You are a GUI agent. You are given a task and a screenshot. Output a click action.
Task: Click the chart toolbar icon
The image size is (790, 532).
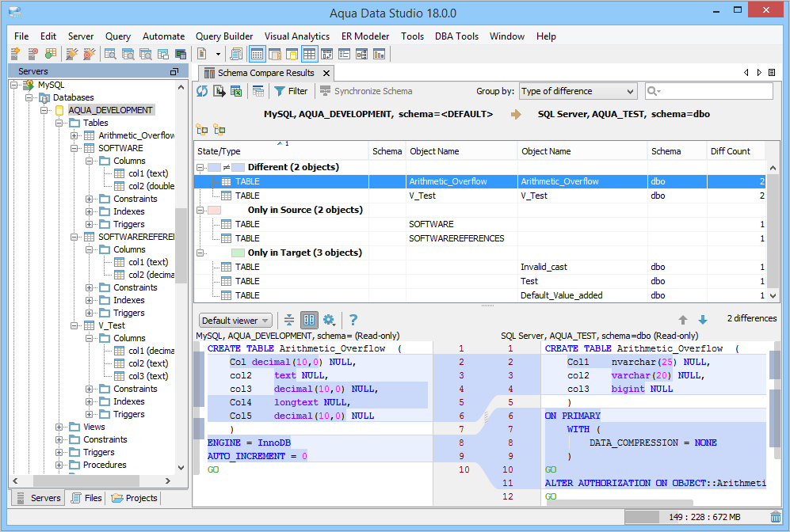[x=379, y=54]
